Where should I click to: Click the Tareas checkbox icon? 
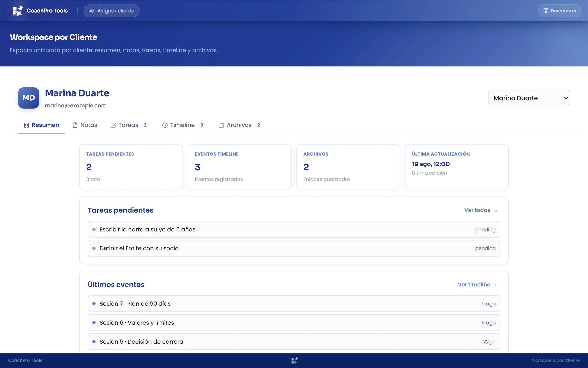(x=113, y=125)
